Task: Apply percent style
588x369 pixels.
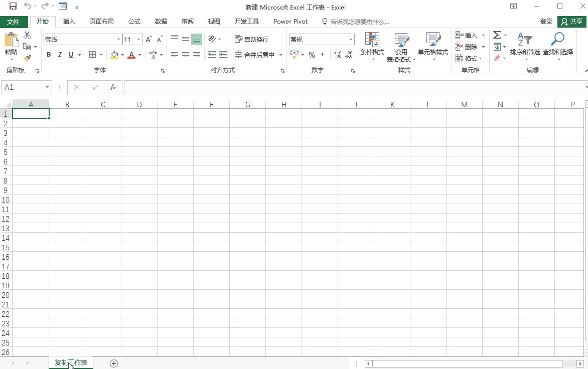Action: click(312, 55)
